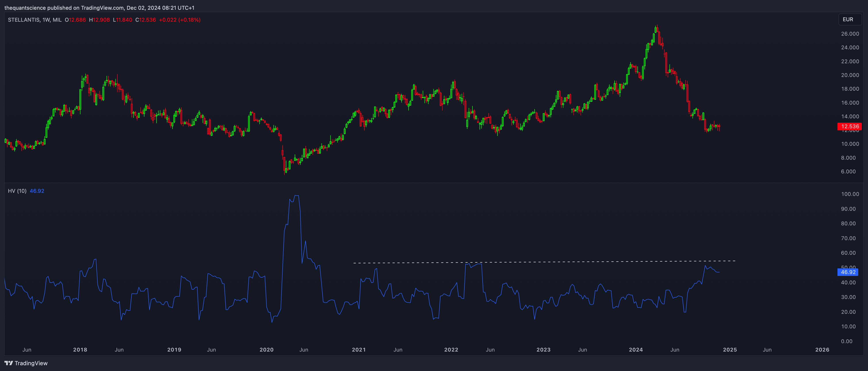Click the 16.000 price axis label

click(x=850, y=103)
